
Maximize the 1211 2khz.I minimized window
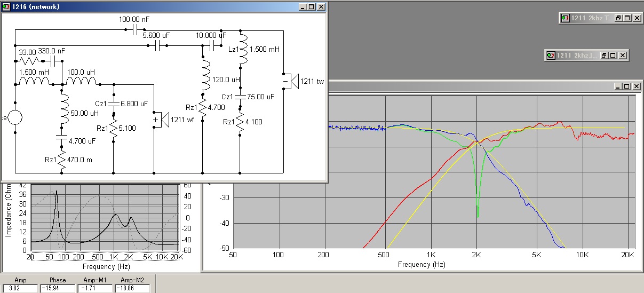(x=614, y=55)
